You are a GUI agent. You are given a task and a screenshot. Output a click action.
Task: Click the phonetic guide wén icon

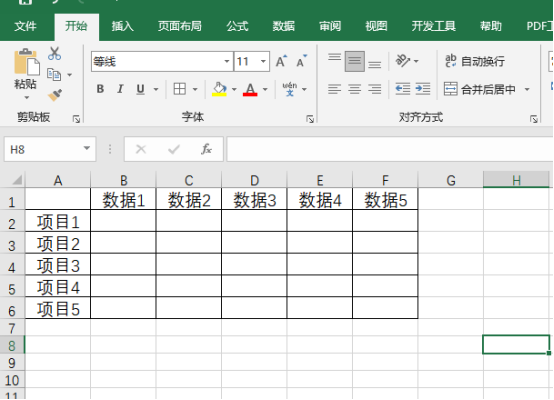pyautogui.click(x=290, y=89)
